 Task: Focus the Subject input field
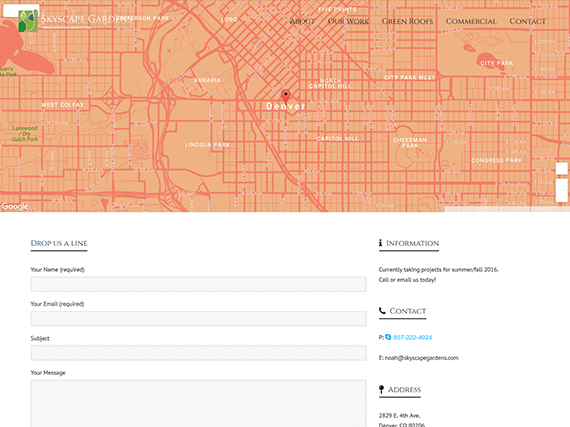(x=198, y=353)
